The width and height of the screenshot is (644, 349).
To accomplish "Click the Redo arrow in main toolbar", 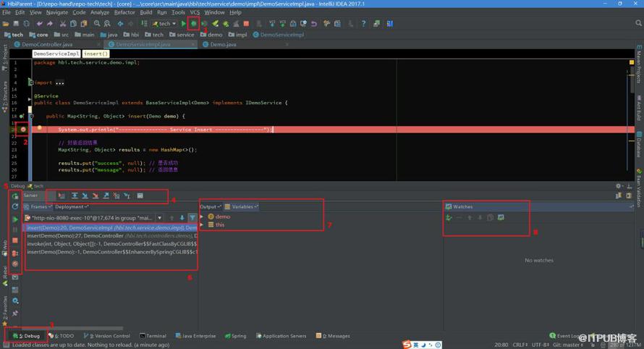I will pyautogui.click(x=50, y=24).
